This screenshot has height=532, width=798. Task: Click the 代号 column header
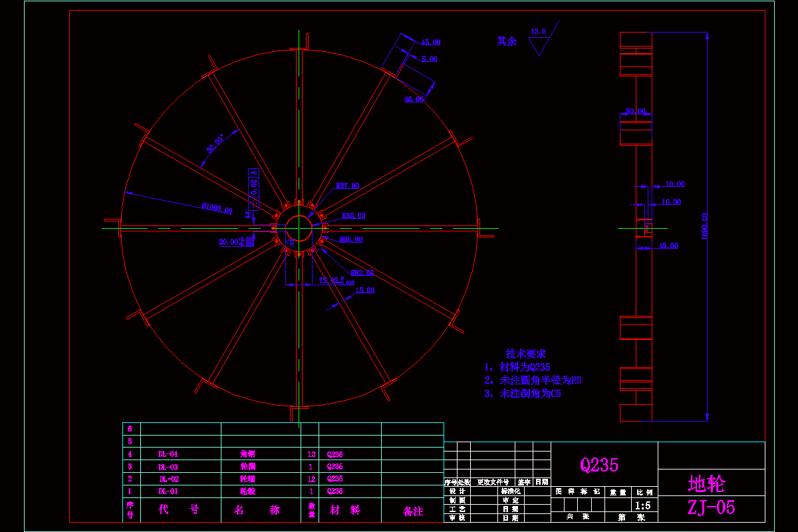pyautogui.click(x=178, y=510)
